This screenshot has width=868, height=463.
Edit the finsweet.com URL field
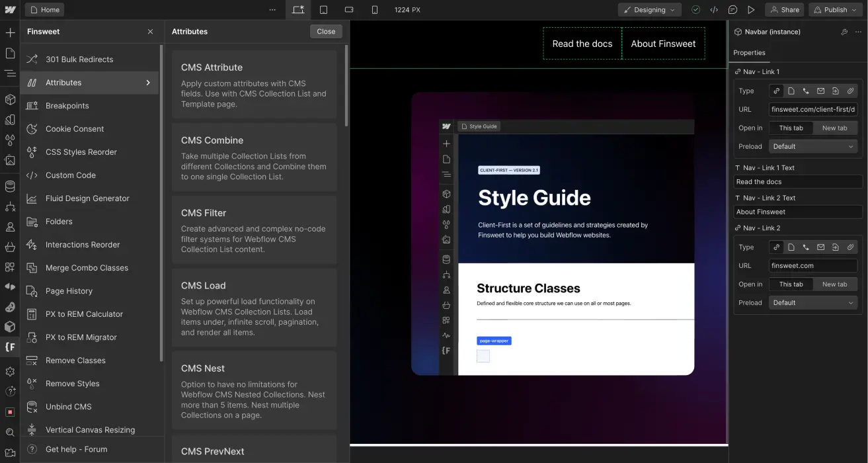(813, 265)
